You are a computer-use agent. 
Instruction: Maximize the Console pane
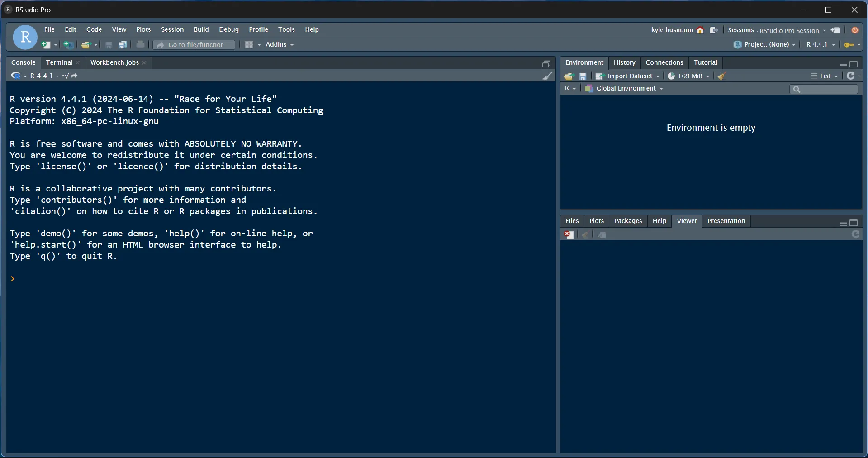tap(546, 64)
